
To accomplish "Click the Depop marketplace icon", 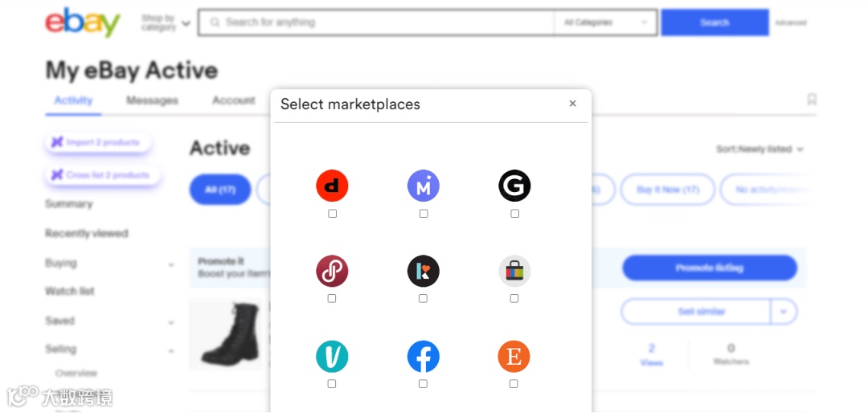I will coord(332,186).
